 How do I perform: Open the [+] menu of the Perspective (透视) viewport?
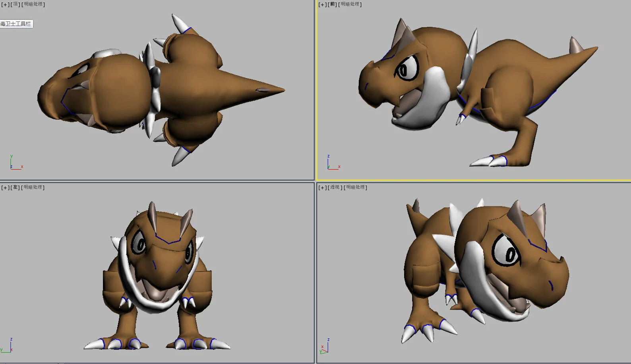pos(322,187)
